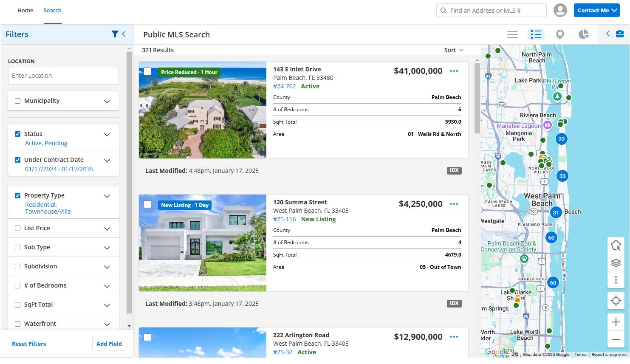630x364 pixels.
Task: Open MLS listing #24-762 link
Action: coord(285,86)
